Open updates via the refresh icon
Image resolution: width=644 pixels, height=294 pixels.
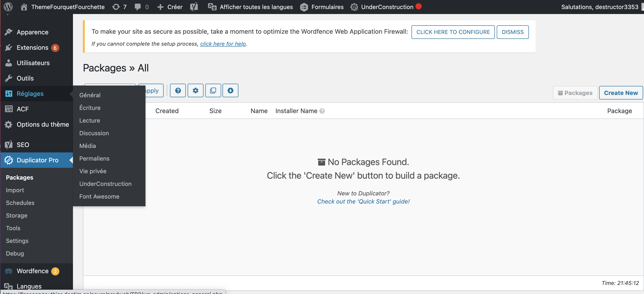coord(116,7)
